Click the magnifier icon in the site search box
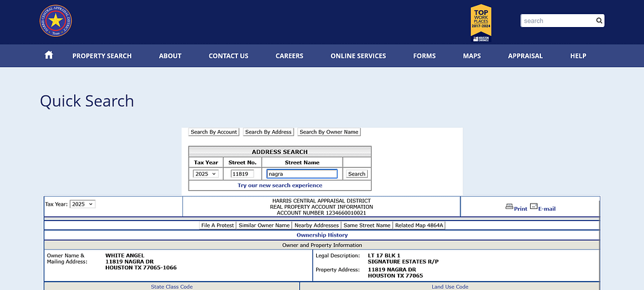The width and height of the screenshot is (644, 290). [x=599, y=21]
